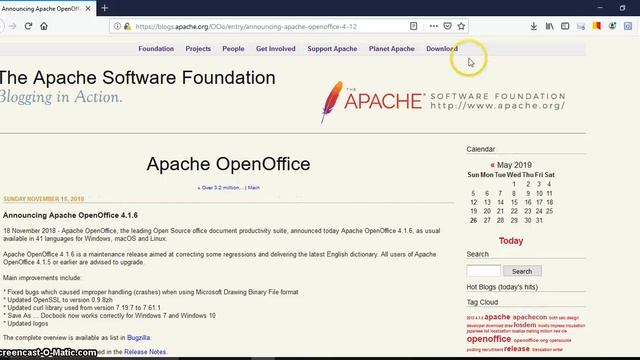Click the 'apachecon' tag in Tag Cloud
The height and width of the screenshot is (360, 640).
coord(530,317)
